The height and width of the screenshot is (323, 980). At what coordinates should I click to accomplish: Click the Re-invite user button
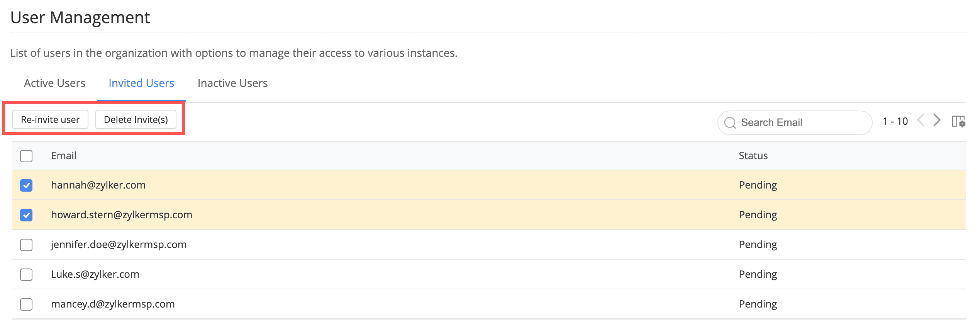[x=50, y=120]
